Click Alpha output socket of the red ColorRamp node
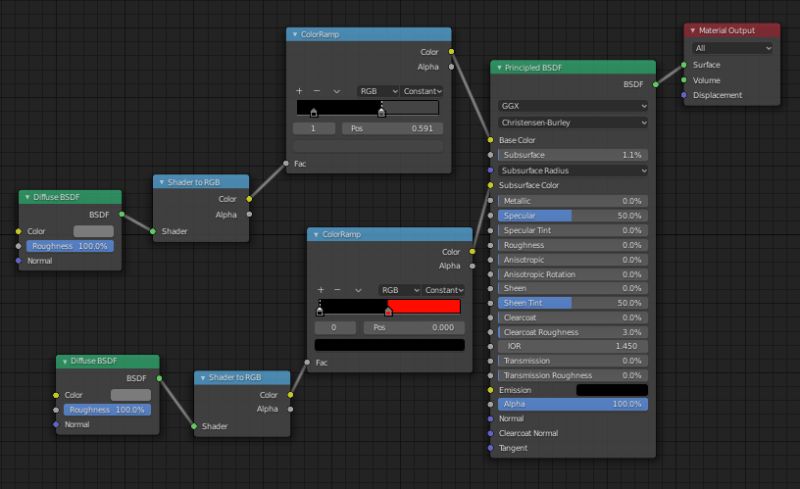Image resolution: width=800 pixels, height=489 pixels. [472, 266]
